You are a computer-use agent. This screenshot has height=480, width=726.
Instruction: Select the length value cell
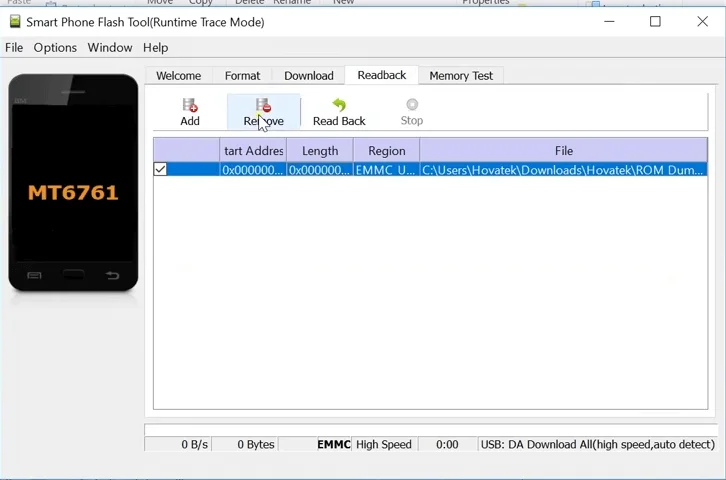click(x=319, y=170)
